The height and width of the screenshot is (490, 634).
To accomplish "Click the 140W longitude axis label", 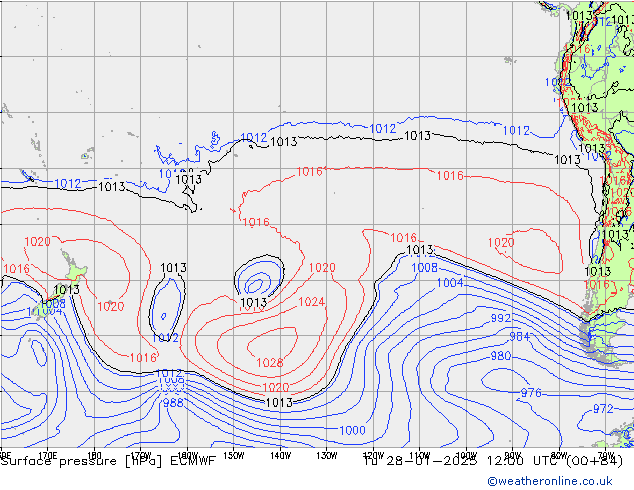I will (280, 456).
